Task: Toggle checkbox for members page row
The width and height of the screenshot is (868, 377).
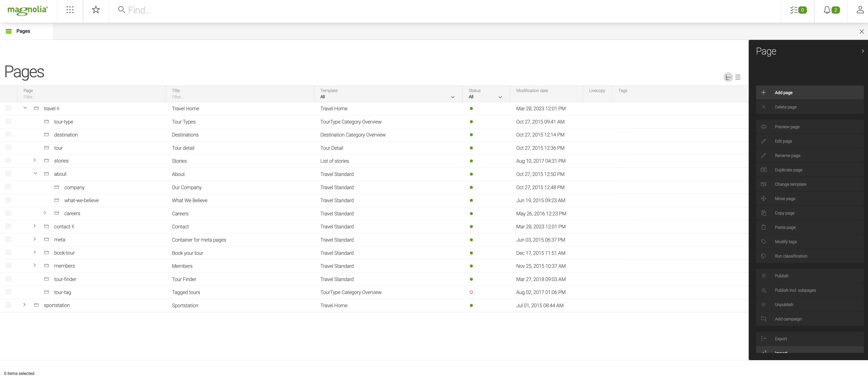Action: 8,266
